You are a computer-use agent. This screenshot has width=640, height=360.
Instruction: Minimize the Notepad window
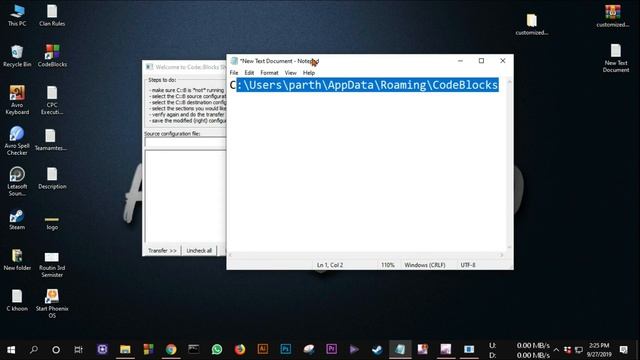point(460,61)
